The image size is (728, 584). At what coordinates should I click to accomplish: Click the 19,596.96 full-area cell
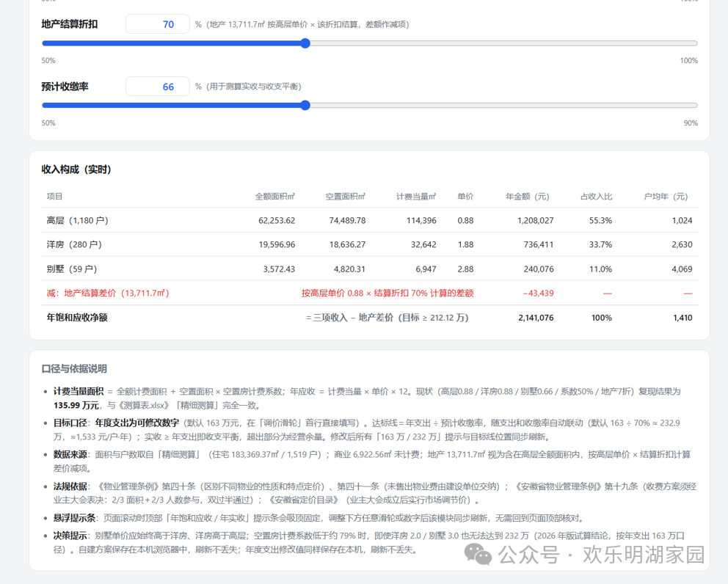click(277, 244)
